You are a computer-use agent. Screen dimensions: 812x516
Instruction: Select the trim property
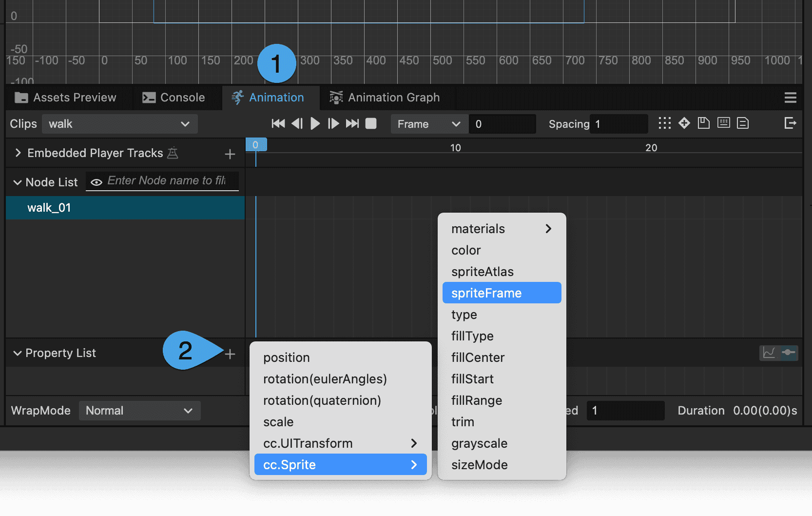502,422
